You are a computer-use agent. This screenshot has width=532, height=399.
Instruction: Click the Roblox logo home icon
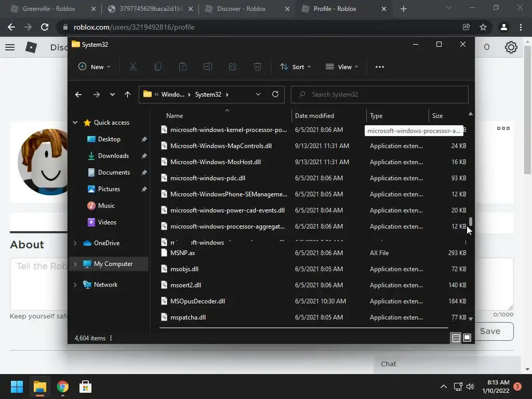click(31, 47)
